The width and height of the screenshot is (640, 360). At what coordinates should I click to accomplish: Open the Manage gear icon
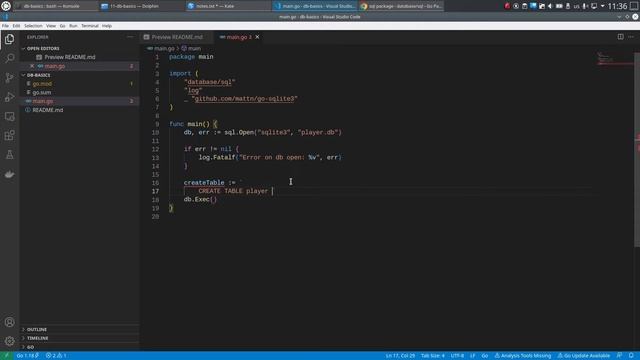tap(9, 341)
